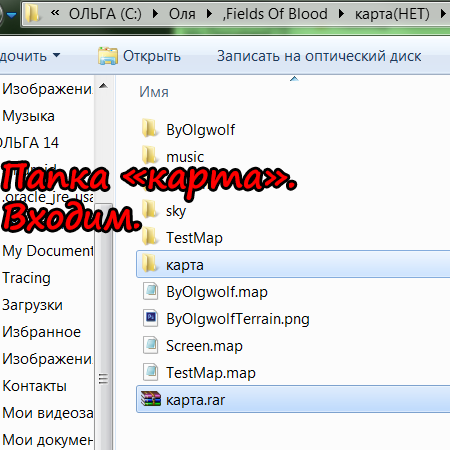Expand the Оля breadcrumb arrow
Screen dimensions: 450x450
[209, 14]
